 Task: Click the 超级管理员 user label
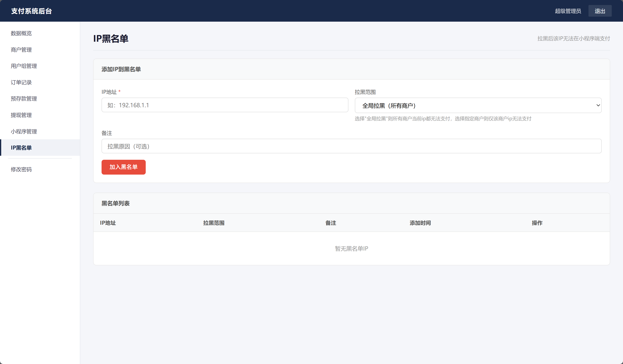tap(568, 11)
